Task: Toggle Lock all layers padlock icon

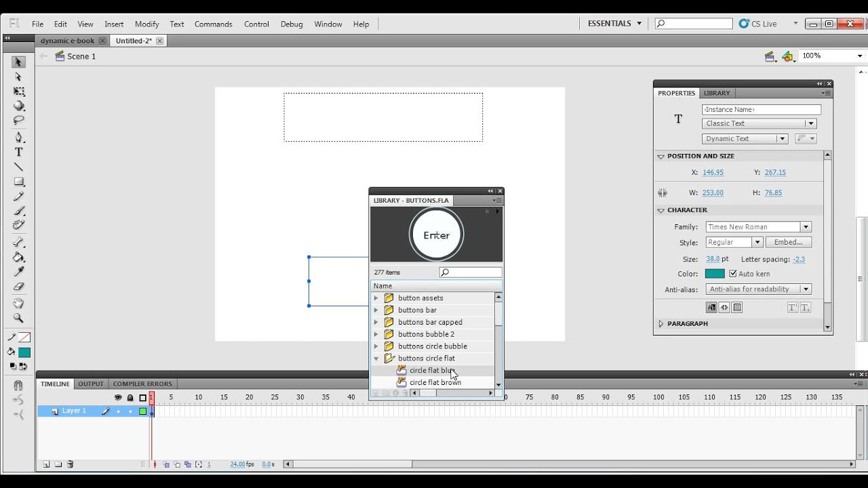Action: coord(130,398)
